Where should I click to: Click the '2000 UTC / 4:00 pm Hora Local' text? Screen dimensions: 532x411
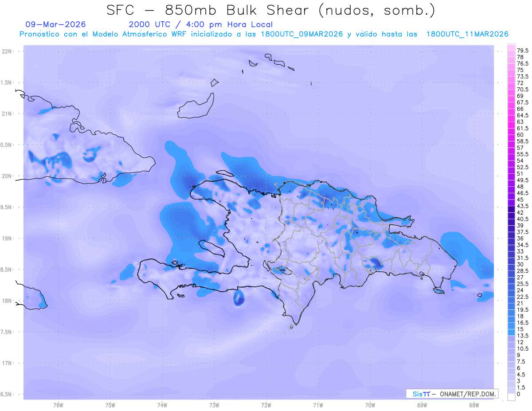201,24
